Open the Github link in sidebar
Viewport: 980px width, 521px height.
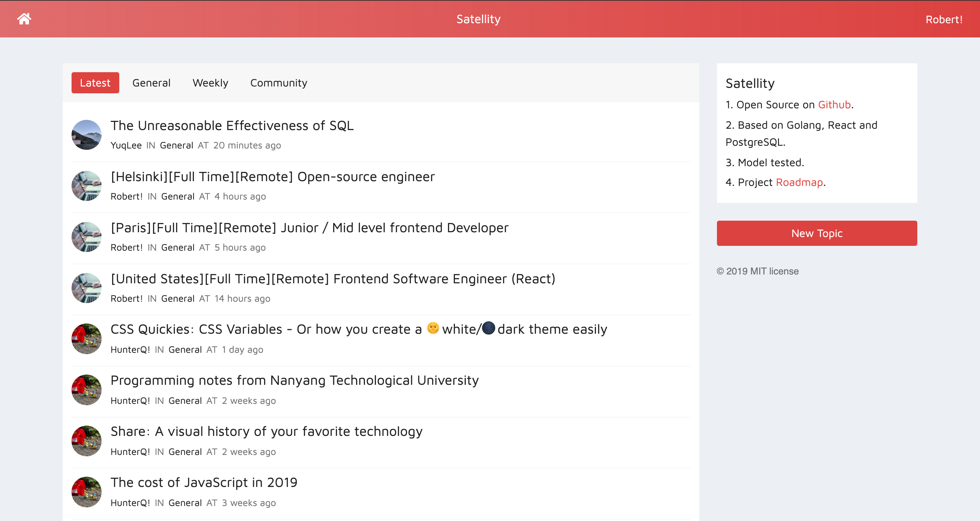pyautogui.click(x=834, y=105)
